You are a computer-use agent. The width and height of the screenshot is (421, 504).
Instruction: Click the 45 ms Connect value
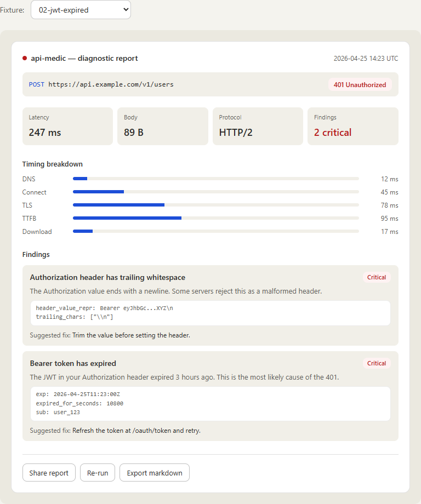coord(390,192)
